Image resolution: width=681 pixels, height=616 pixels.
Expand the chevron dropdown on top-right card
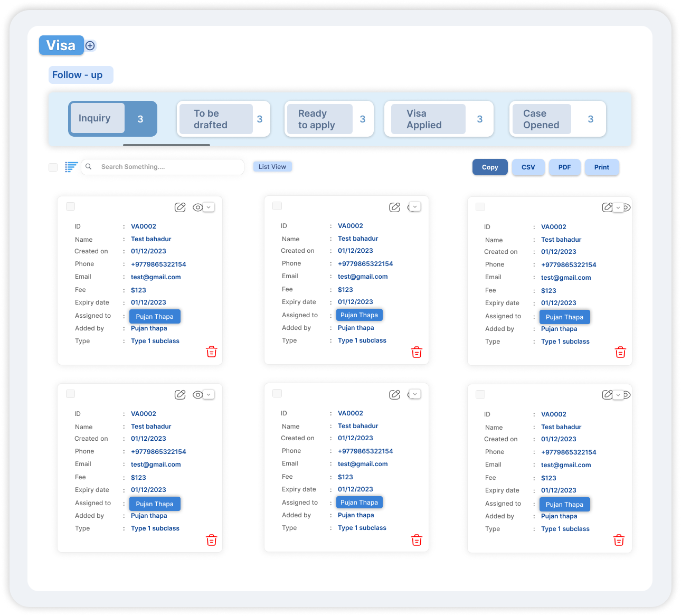[618, 208]
